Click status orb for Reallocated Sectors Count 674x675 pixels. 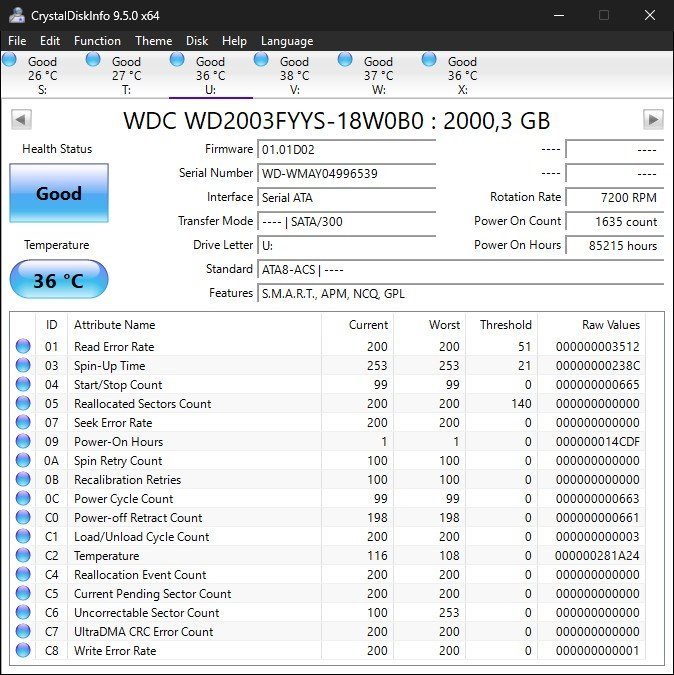(23, 404)
